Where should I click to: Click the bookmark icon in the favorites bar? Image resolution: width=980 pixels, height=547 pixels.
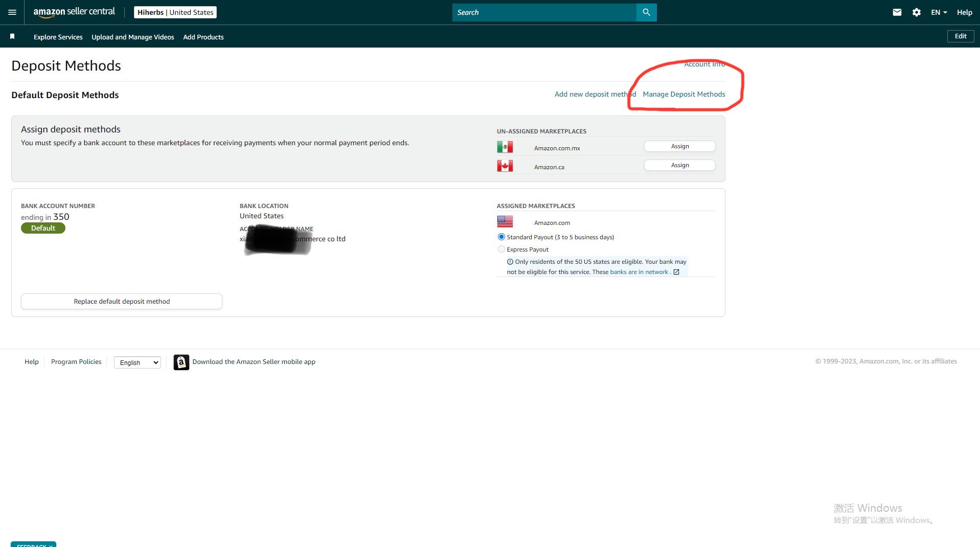click(12, 36)
